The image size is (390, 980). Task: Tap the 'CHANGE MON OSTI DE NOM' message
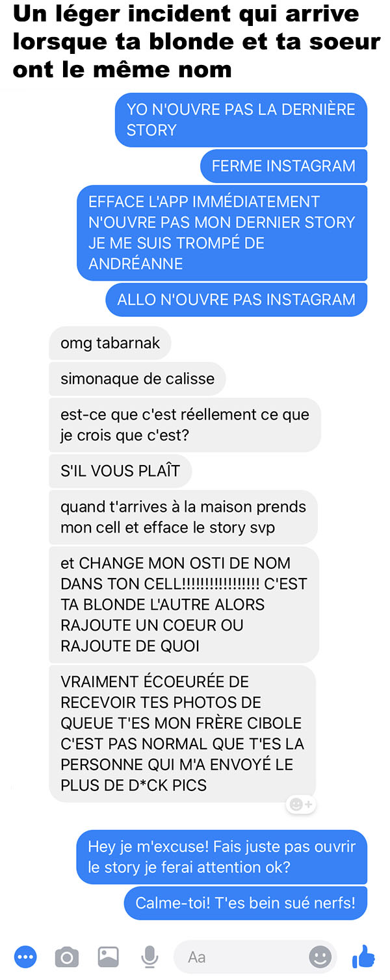pos(184,605)
